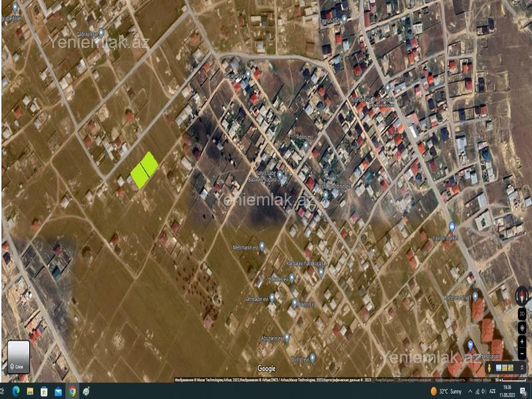This screenshot has height=399, width=532.
Task: Open the Hikmət evi map pin
Action: point(291,278)
